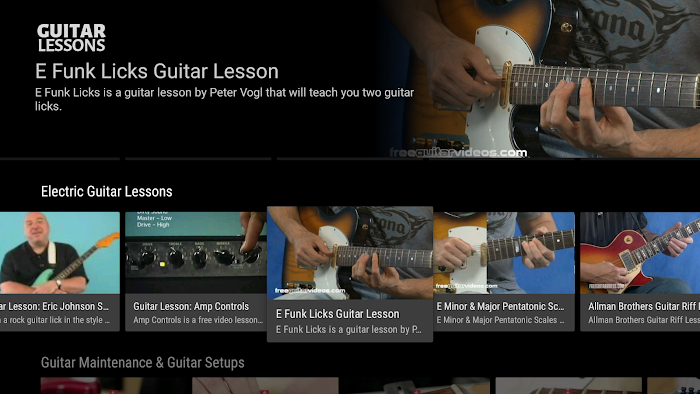The height and width of the screenshot is (394, 700).
Task: Open the second thumbnail in Guitar Maintenance row
Action: pos(265,386)
